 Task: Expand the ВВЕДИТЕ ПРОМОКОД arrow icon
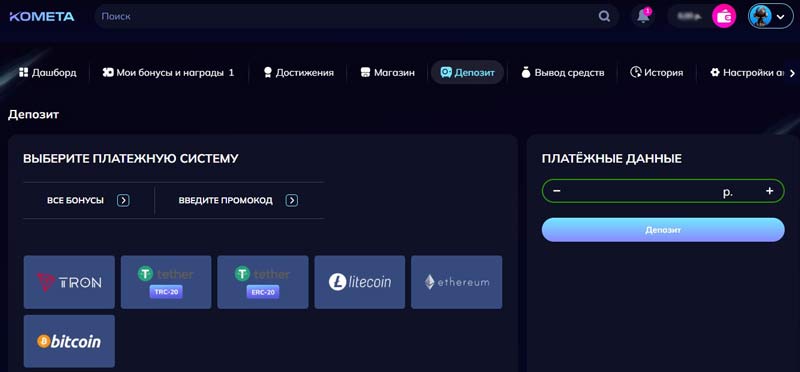291,201
